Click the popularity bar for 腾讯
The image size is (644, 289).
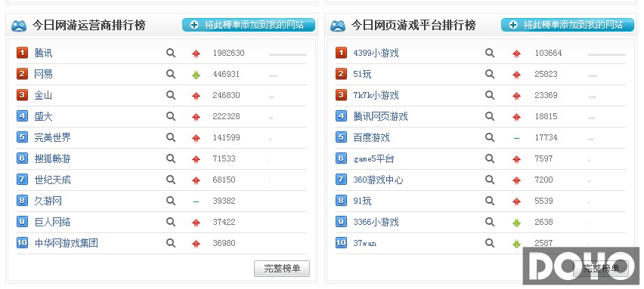[x=287, y=54]
